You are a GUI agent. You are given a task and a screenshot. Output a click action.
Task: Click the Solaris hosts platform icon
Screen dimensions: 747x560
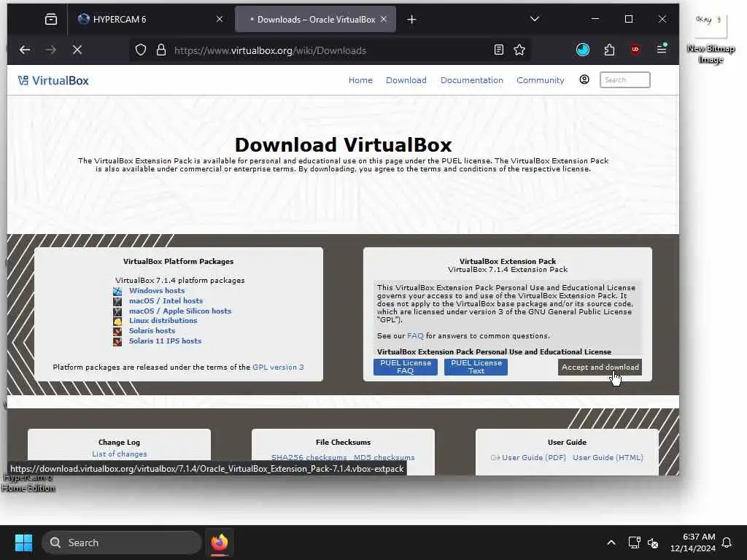117,332
